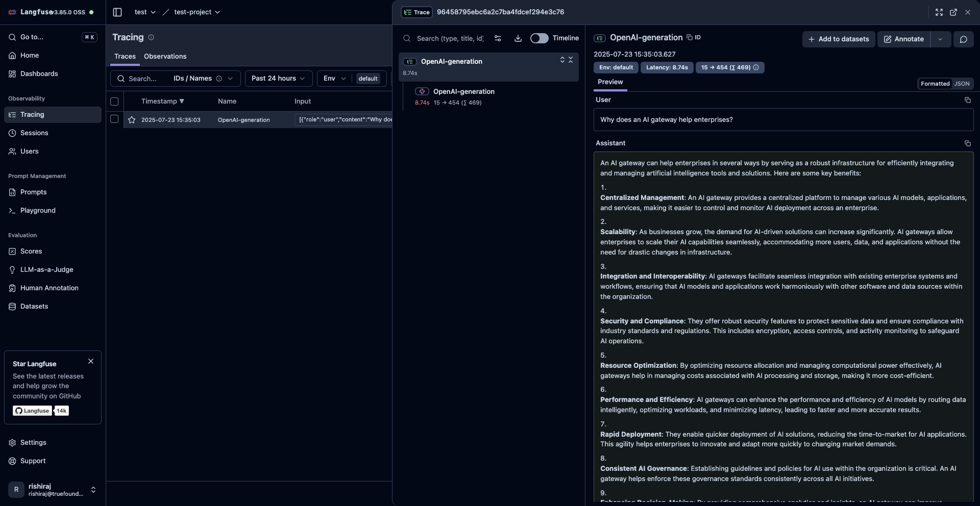This screenshot has width=980, height=506.
Task: Sort by the Timestamp column header
Action: point(162,102)
